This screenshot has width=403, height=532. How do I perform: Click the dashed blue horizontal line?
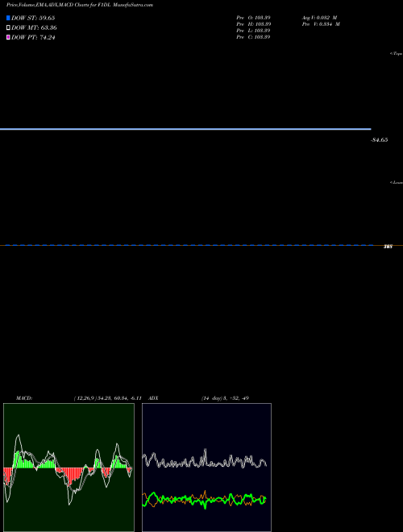tap(189, 245)
